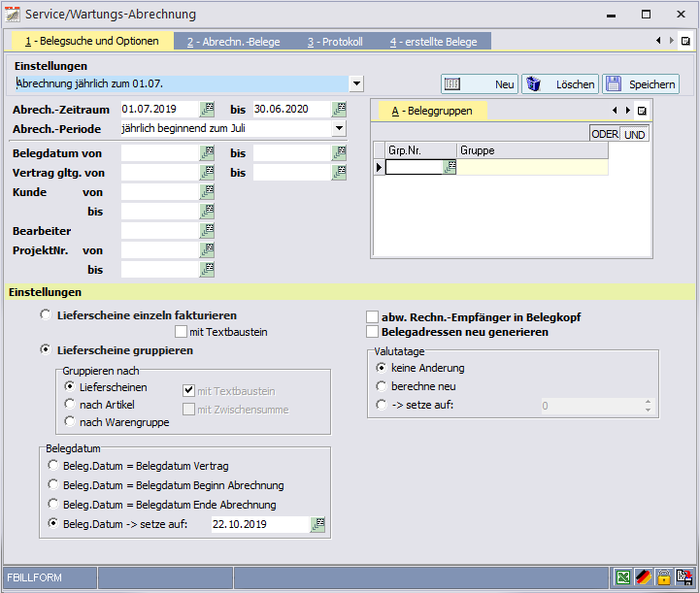Click the padlock icon in status bar
The width and height of the screenshot is (700, 593).
tap(664, 577)
